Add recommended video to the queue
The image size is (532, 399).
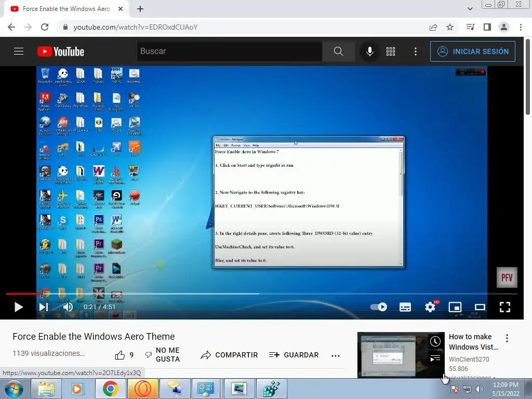[435, 358]
